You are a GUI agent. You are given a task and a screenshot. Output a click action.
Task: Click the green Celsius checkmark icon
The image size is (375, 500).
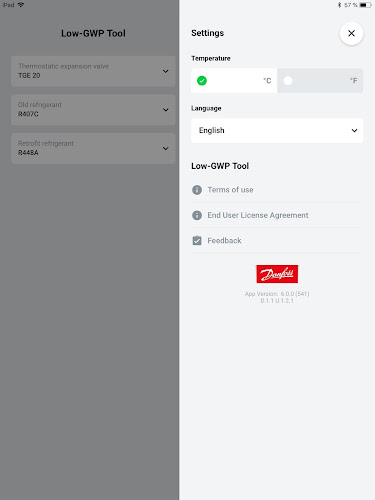point(202,81)
